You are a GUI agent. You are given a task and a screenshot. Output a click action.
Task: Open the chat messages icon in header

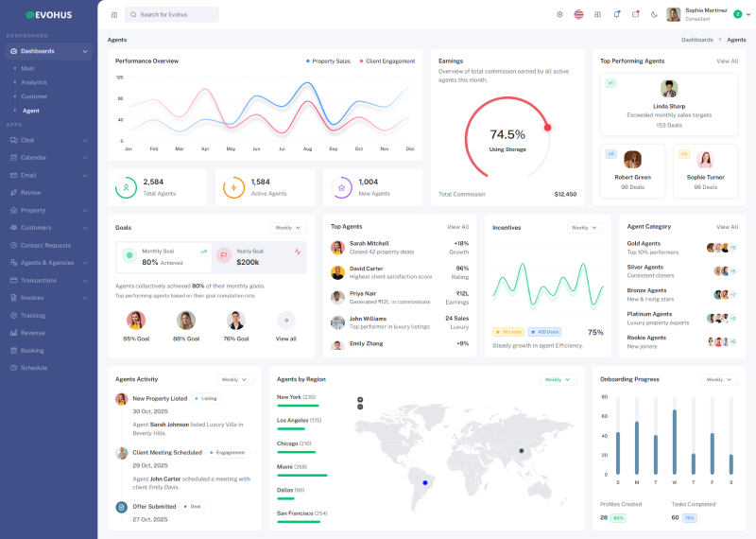pos(635,14)
